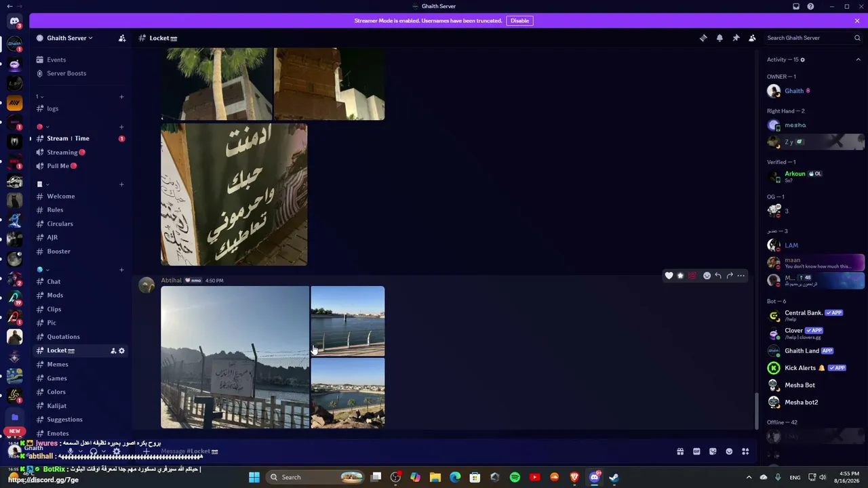Open the Suggestions channel
This screenshot has height=488, width=868.
[64, 420]
